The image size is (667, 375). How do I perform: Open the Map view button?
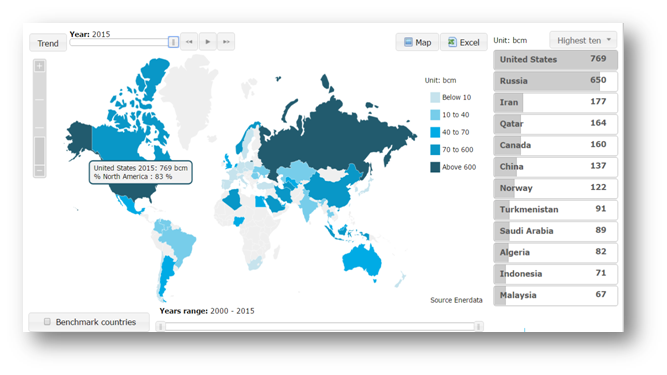click(417, 42)
